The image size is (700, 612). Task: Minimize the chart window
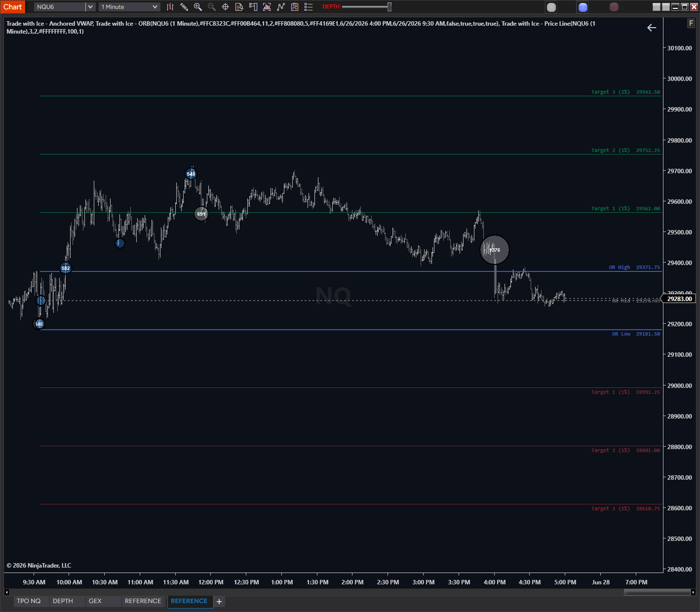[x=675, y=7]
